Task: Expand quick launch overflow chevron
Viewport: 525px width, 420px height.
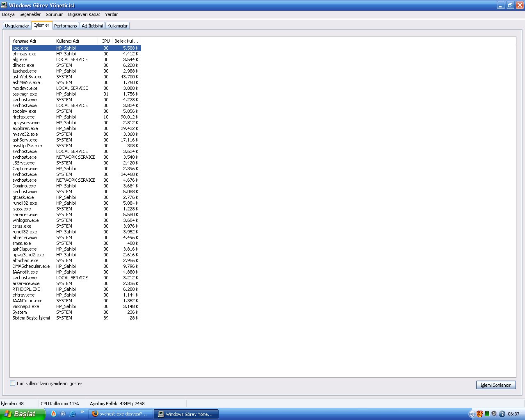Action: (x=82, y=412)
